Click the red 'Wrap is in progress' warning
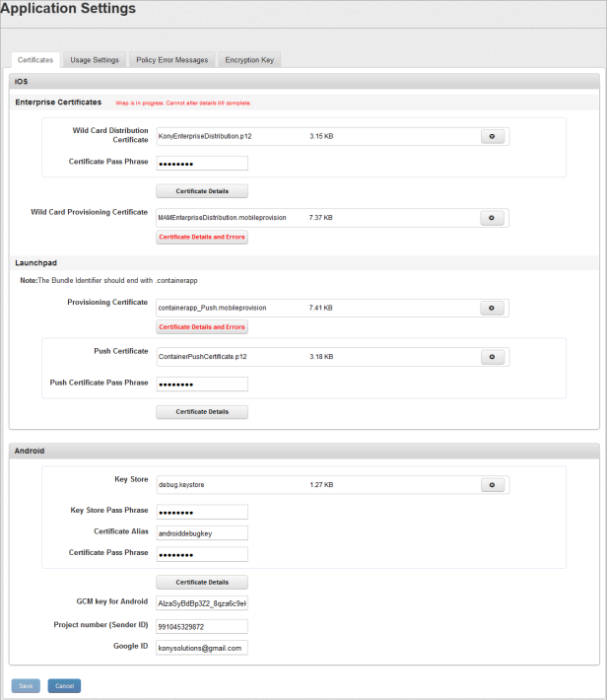Screen dimensions: 607x700 (183, 104)
